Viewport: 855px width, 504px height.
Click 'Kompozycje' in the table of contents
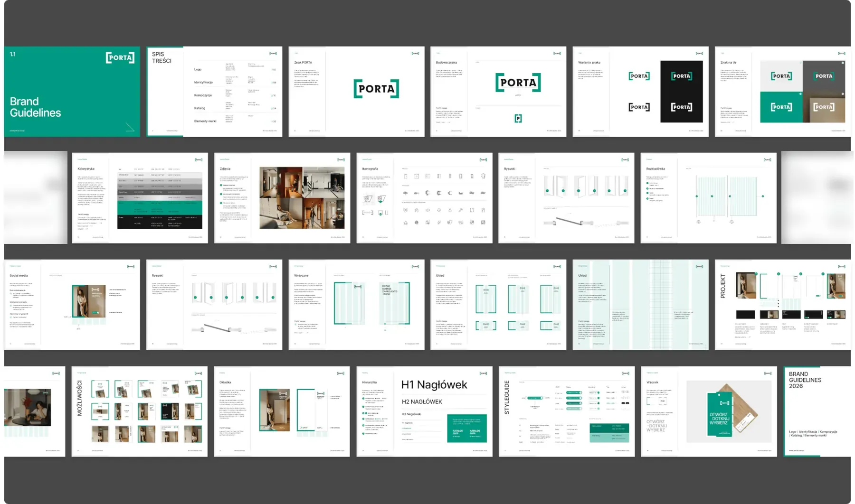203,95
